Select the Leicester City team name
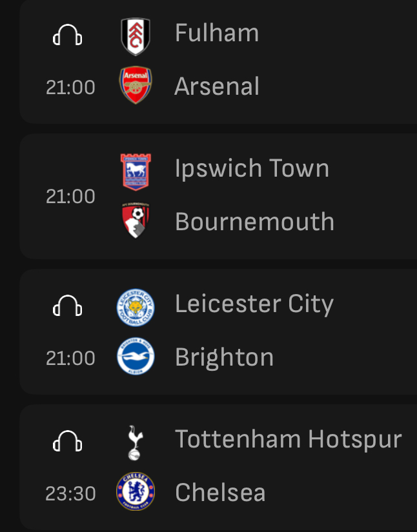This screenshot has height=532, width=417. click(254, 304)
